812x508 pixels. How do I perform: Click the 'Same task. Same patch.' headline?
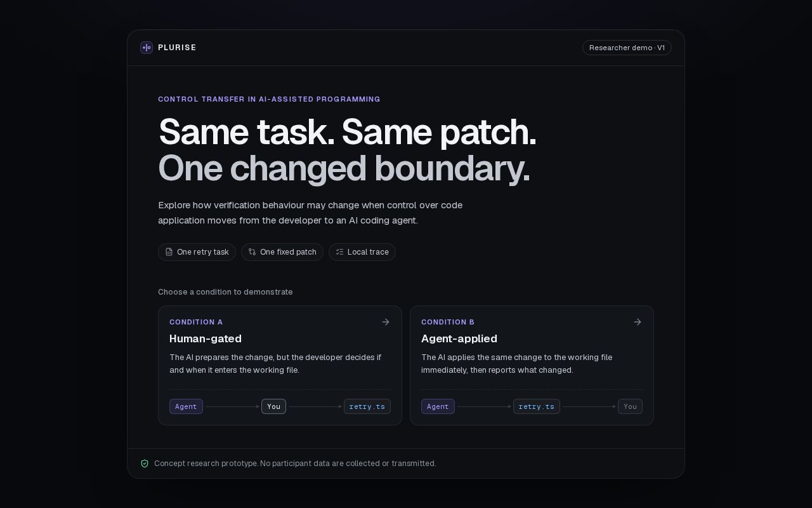tap(347, 132)
